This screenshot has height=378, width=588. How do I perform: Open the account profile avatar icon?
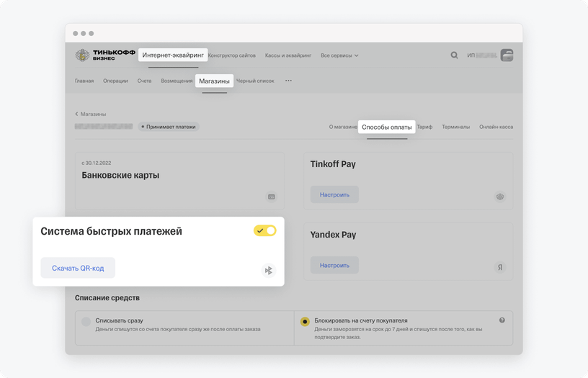tap(507, 55)
